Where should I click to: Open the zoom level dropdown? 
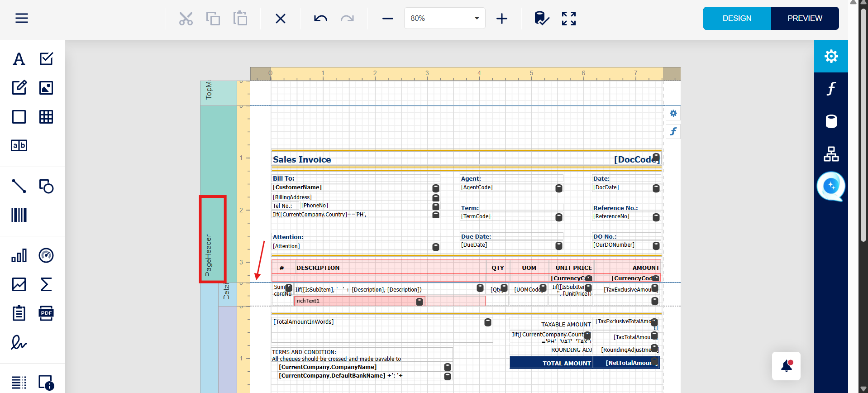point(476,18)
